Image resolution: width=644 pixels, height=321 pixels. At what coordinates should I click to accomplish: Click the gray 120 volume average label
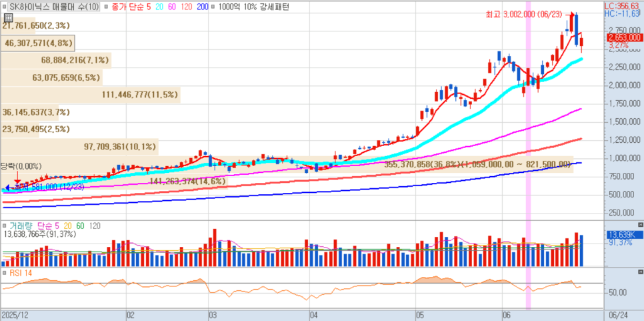95,226
